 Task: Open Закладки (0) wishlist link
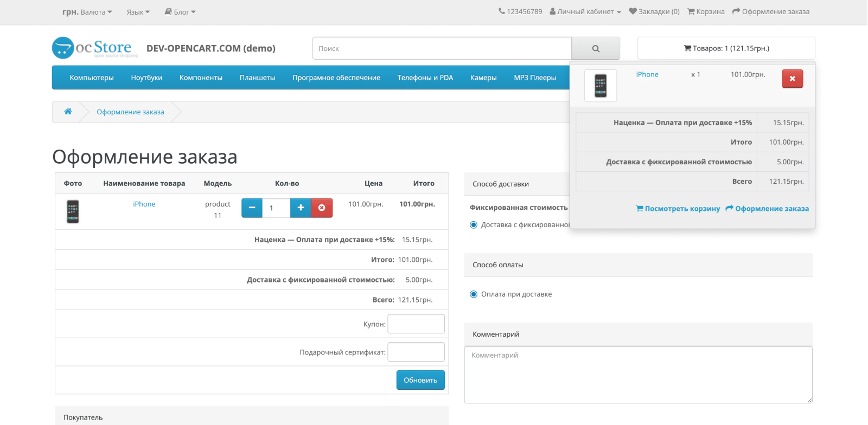point(654,11)
